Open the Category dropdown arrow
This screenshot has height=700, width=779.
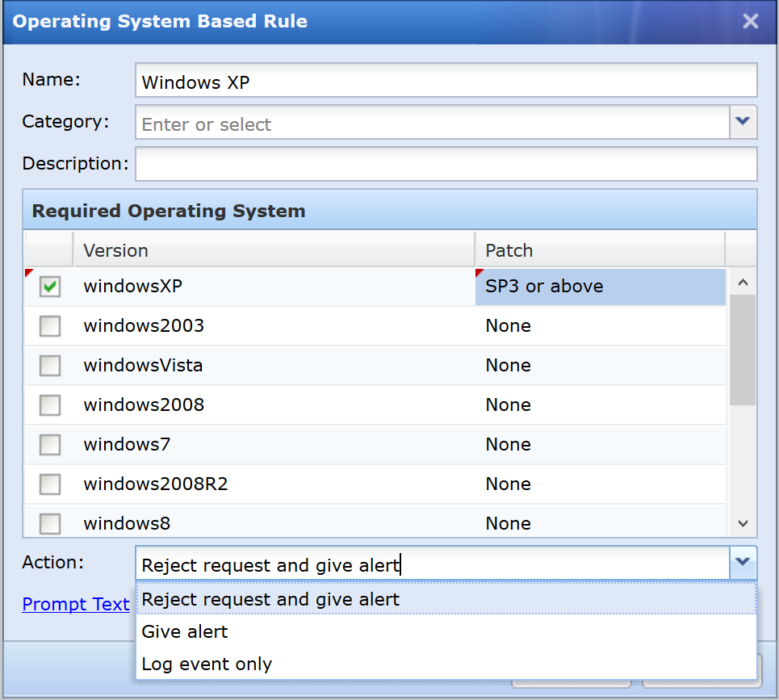coord(743,122)
